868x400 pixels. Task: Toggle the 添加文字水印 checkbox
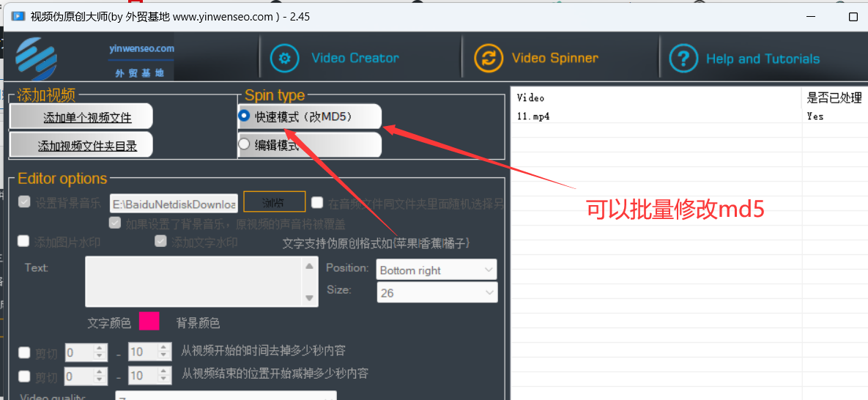coord(160,241)
